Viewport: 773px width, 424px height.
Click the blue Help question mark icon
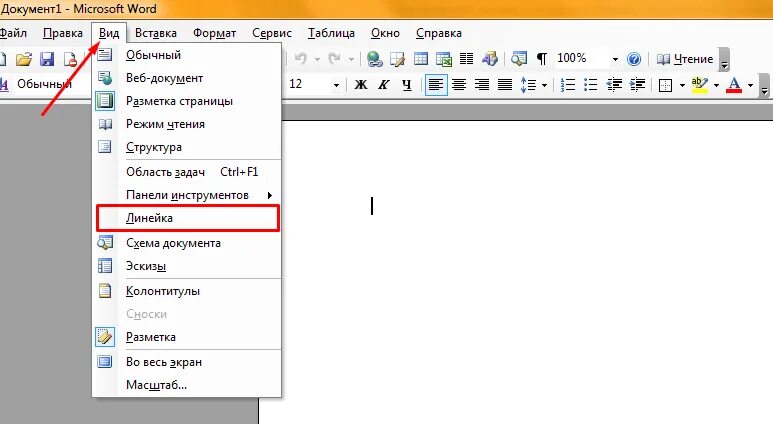[x=634, y=59]
